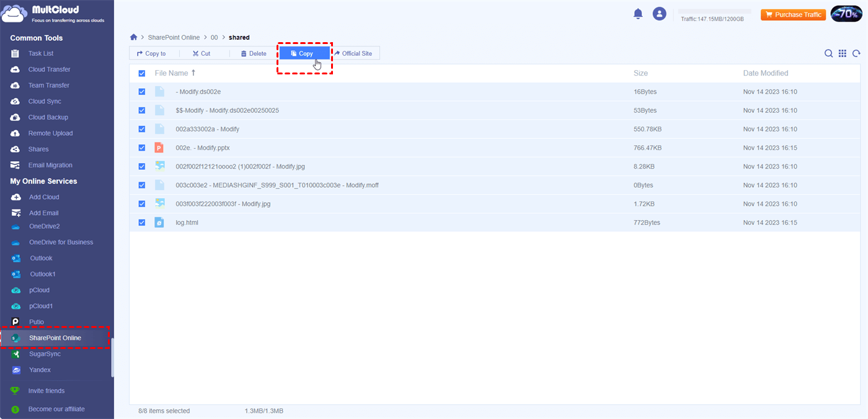The width and height of the screenshot is (868, 419).
Task: Open Outlook account in sidebar
Action: tap(41, 258)
